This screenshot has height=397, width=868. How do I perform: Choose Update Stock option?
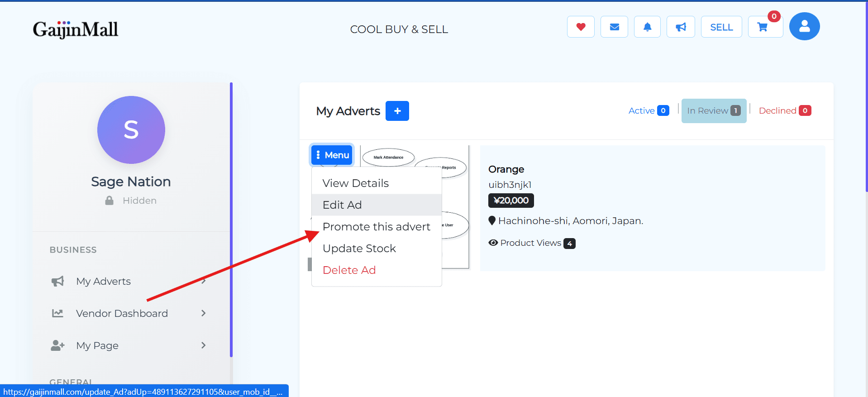(377, 249)
